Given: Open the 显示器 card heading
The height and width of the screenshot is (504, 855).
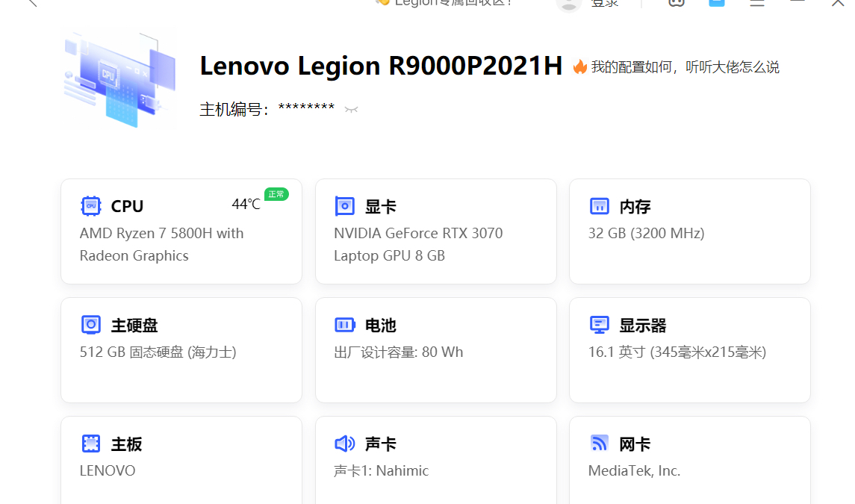Looking at the screenshot, I should point(643,326).
